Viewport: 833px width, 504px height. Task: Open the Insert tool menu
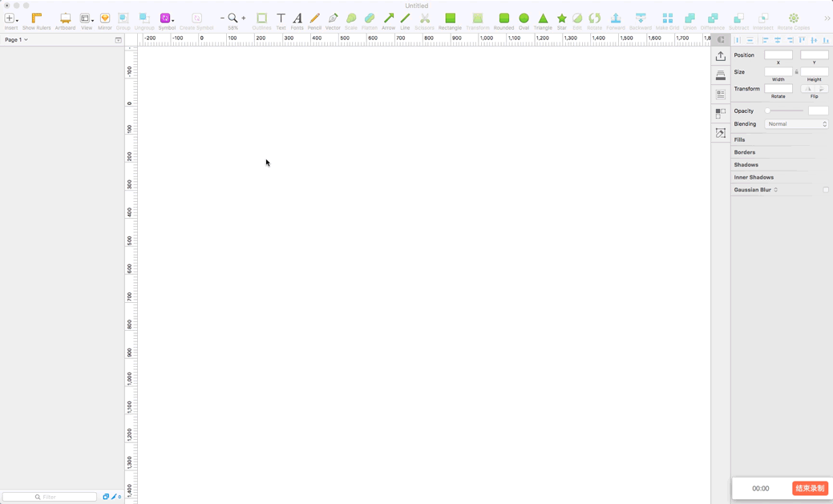coord(10,18)
